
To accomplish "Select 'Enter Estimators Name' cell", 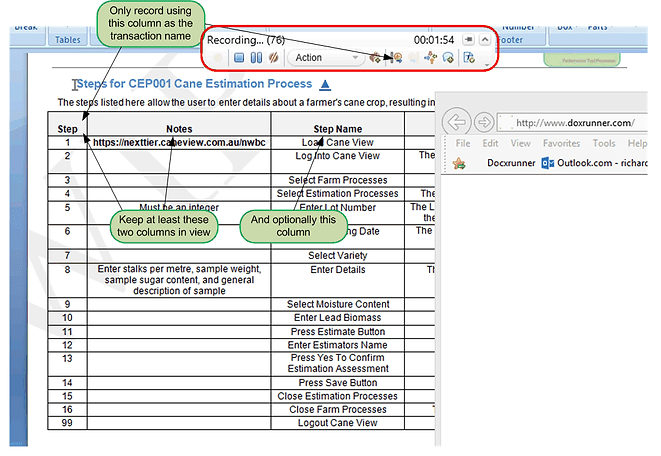I will pos(338,345).
